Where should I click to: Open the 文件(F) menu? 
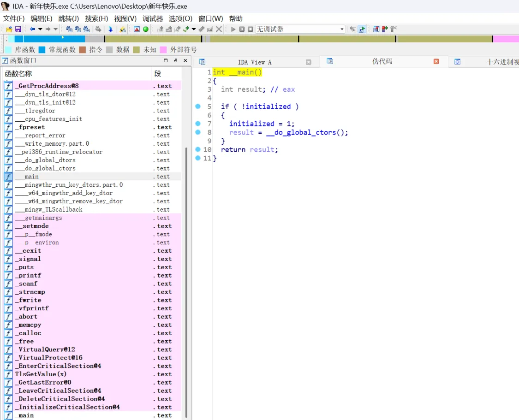pyautogui.click(x=14, y=18)
